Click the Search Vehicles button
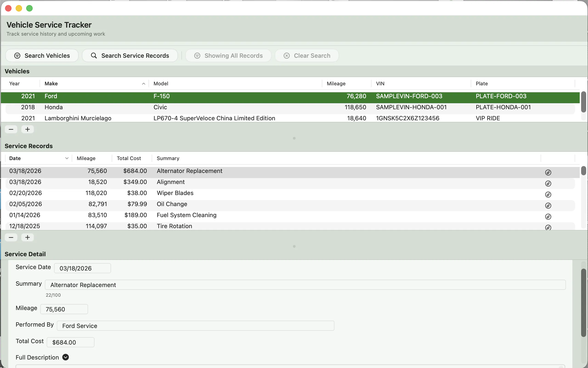588x368 pixels. click(x=42, y=55)
